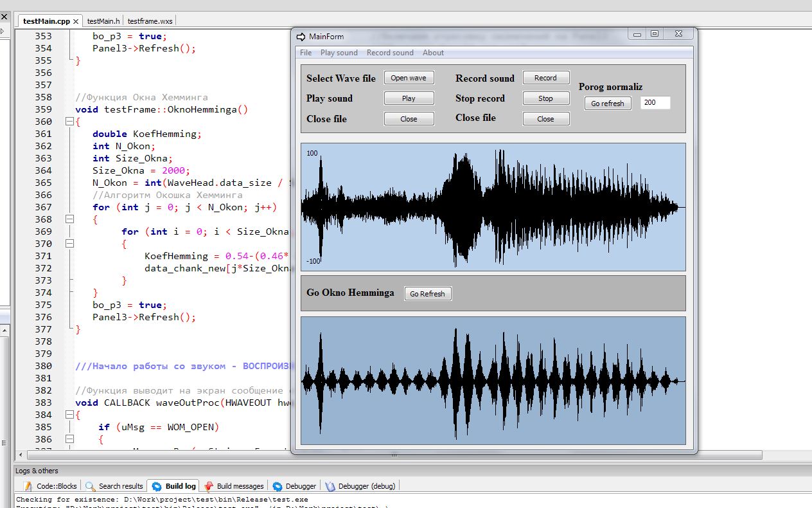812x508 pixels.
Task: Click the Build messages flag icon
Action: point(209,486)
